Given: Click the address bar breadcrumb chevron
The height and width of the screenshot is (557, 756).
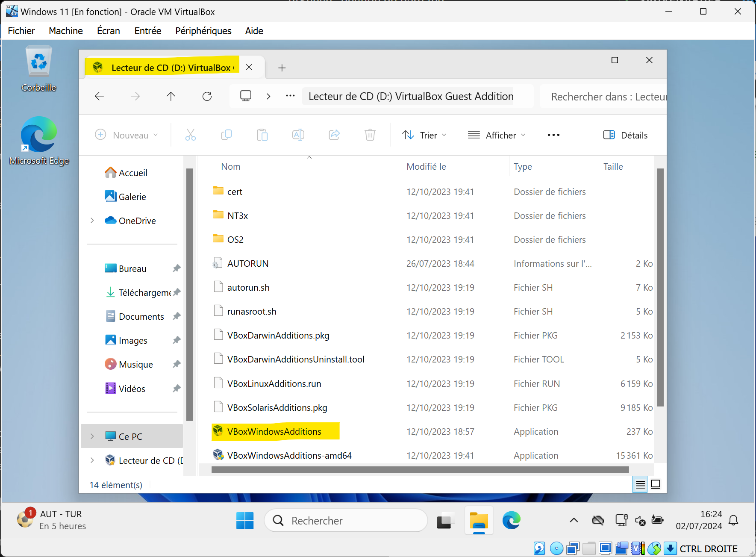Looking at the screenshot, I should (268, 96).
